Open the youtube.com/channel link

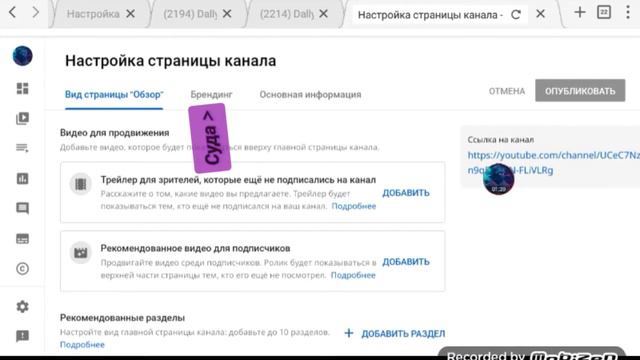pos(553,162)
